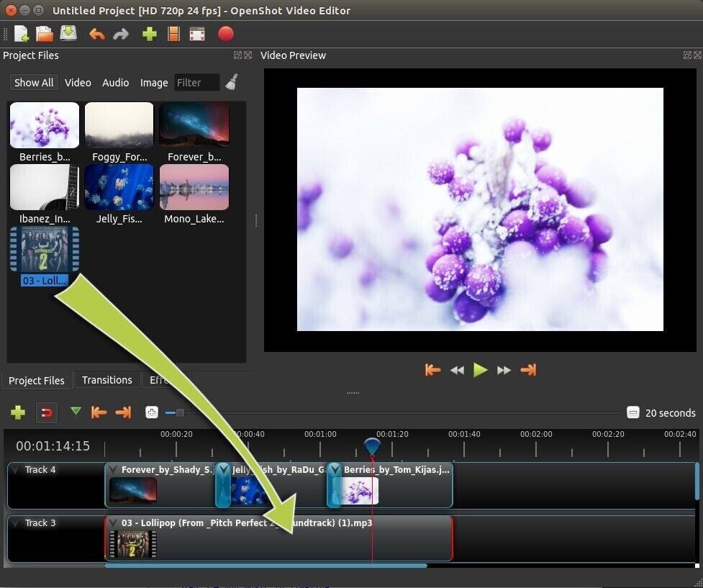Open a project file with the folder icon
The width and height of the screenshot is (703, 588).
click(x=45, y=34)
